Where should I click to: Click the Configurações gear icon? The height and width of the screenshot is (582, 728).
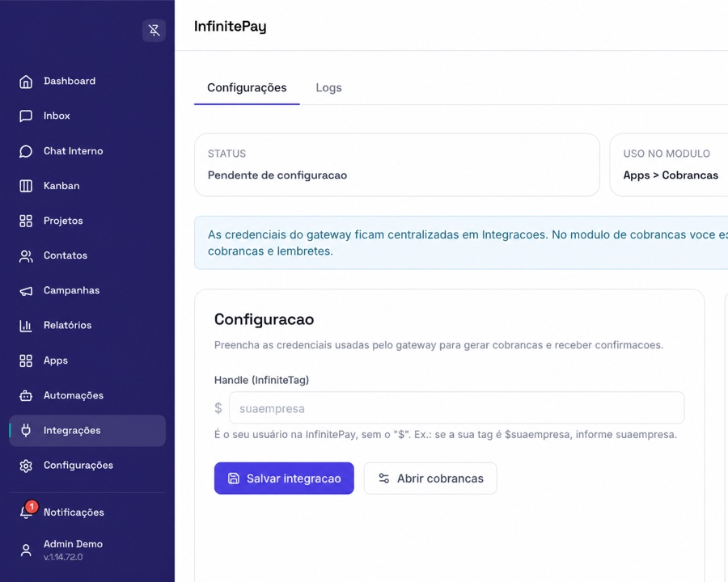26,466
